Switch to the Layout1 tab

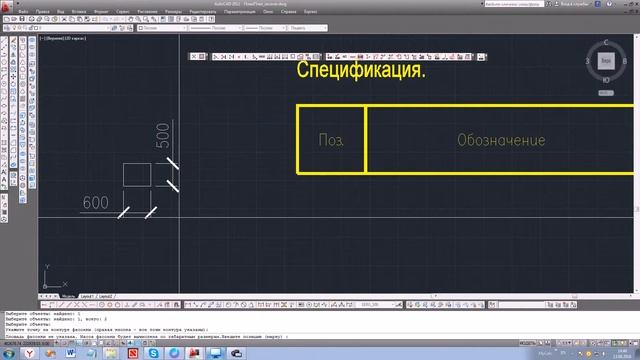87,296
